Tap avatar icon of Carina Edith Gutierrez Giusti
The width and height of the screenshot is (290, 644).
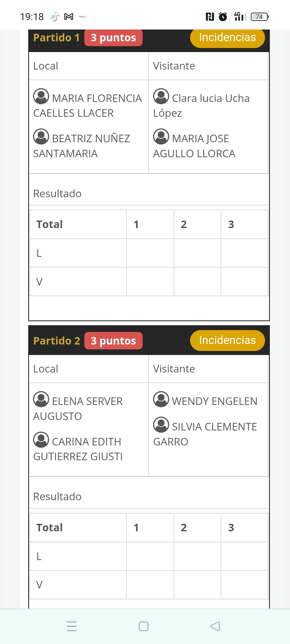tap(41, 440)
